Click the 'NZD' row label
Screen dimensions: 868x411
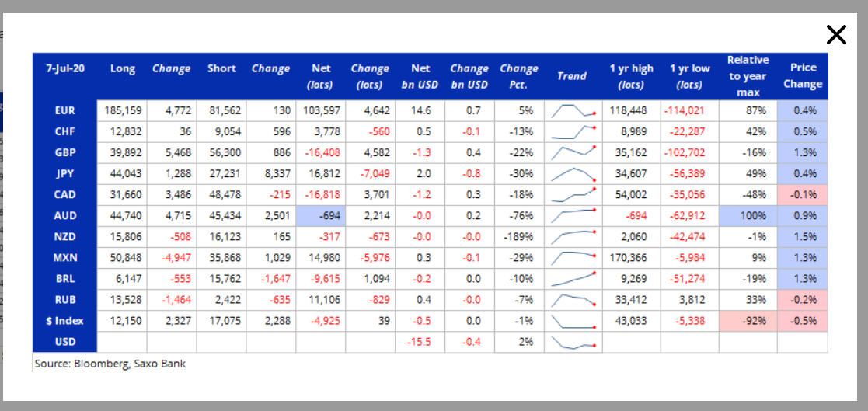pos(65,237)
